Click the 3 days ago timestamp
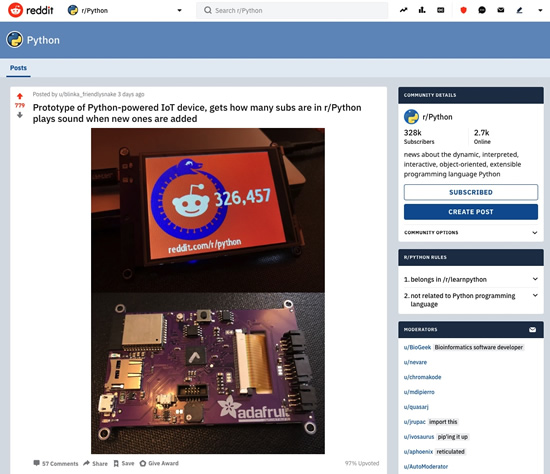This screenshot has height=474, width=550. [x=131, y=94]
